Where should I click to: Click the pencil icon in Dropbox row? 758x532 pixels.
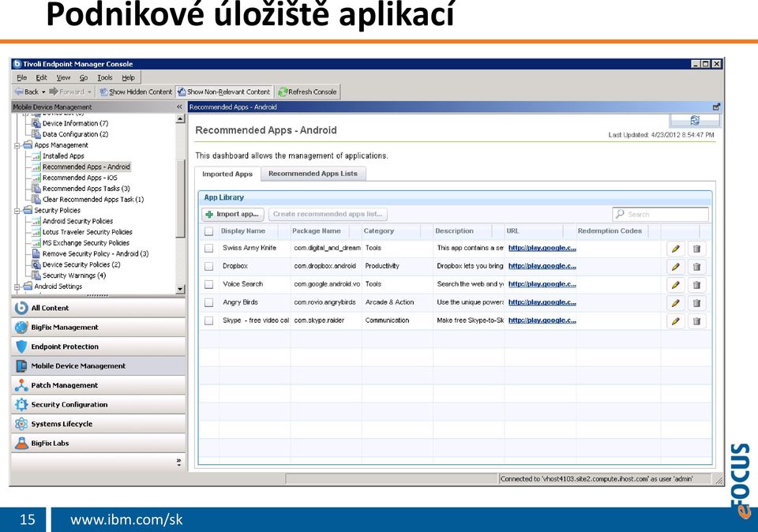click(x=675, y=267)
